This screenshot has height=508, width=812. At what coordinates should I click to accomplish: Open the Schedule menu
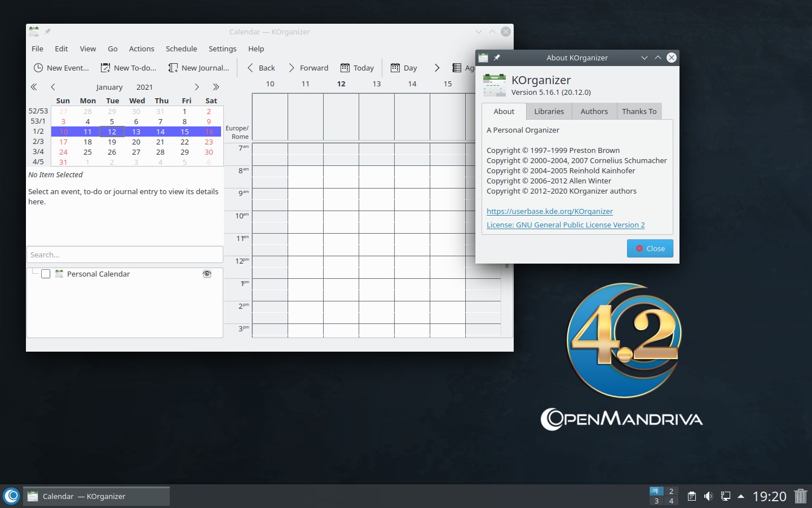[181, 49]
